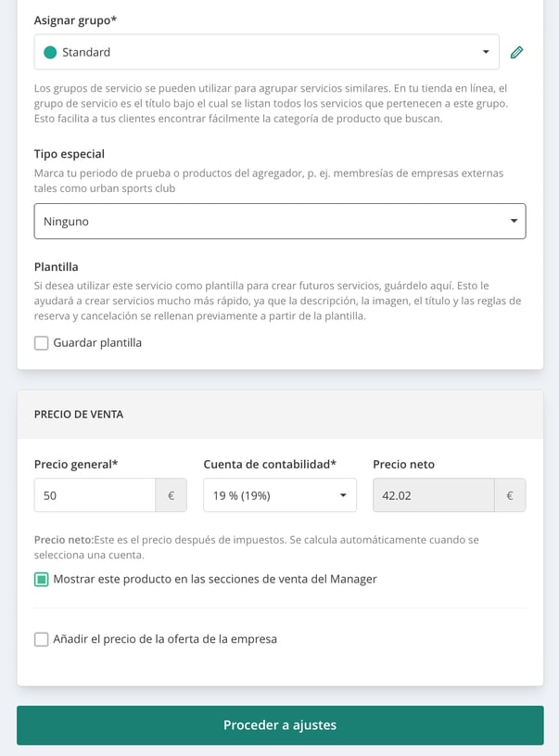Focus the Precio general input with 50
Image resolution: width=559 pixels, height=756 pixels.
pos(95,495)
